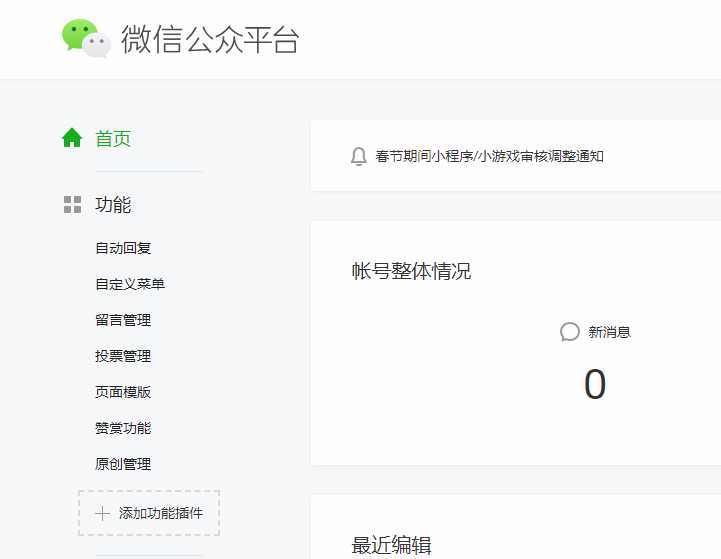The height and width of the screenshot is (559, 721).
Task: Click the 微信公众平台 title text
Action: (210, 39)
